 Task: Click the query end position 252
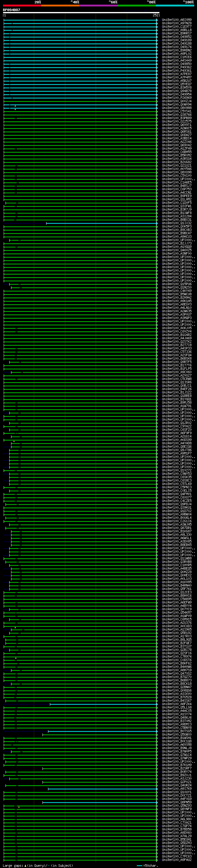pyautogui.click(x=155, y=15)
